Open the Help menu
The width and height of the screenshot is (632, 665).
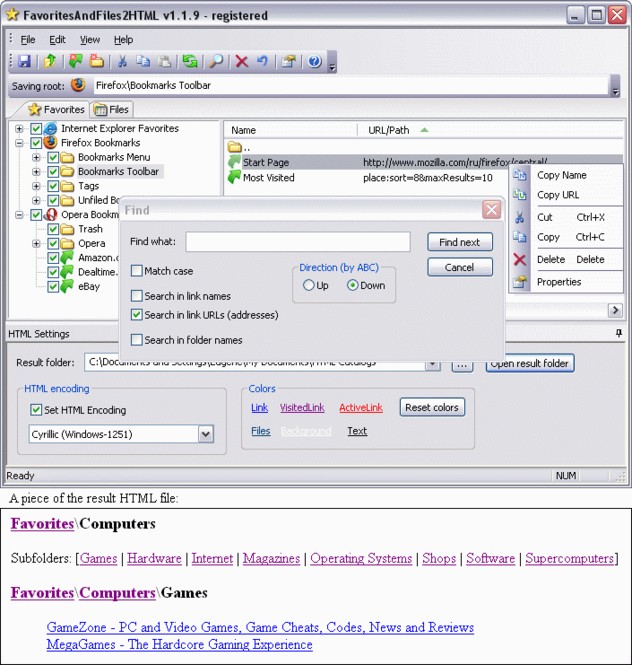pos(123,39)
